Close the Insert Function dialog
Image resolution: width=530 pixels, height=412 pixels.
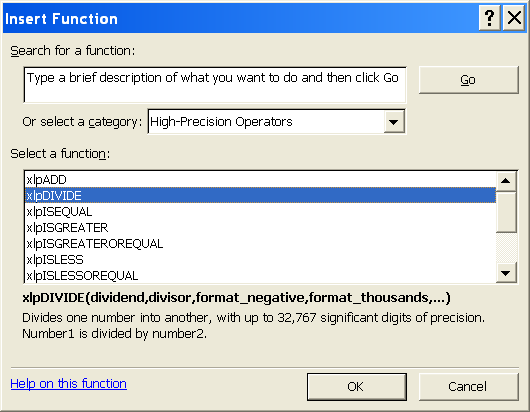pos(514,18)
